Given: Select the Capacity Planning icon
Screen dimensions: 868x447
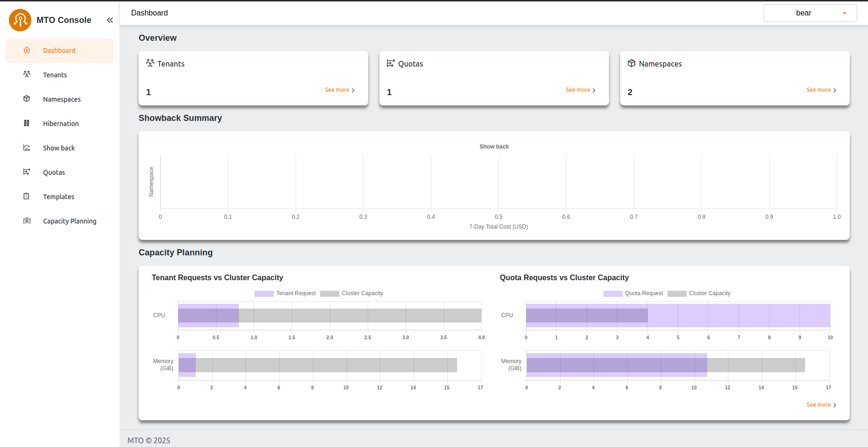Looking at the screenshot, I should (x=27, y=221).
